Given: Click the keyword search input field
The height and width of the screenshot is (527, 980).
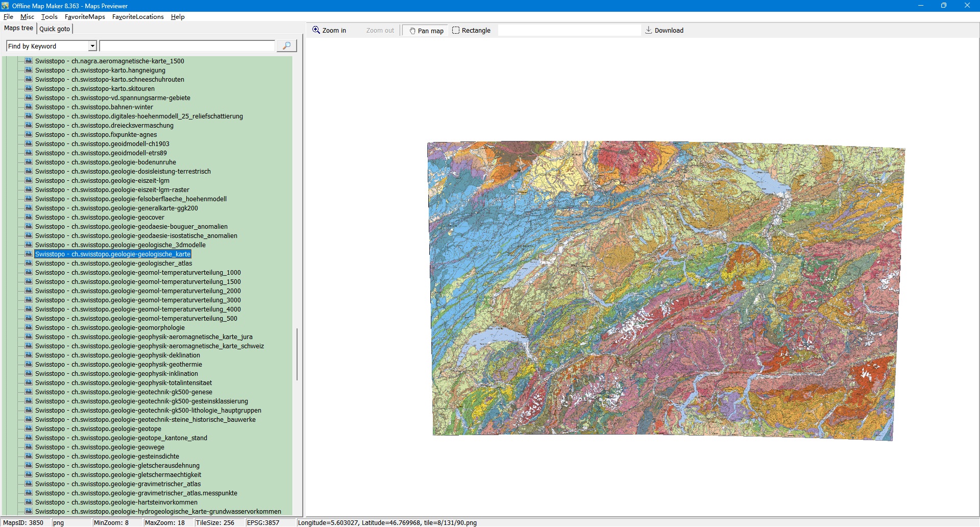Looking at the screenshot, I should [x=187, y=46].
